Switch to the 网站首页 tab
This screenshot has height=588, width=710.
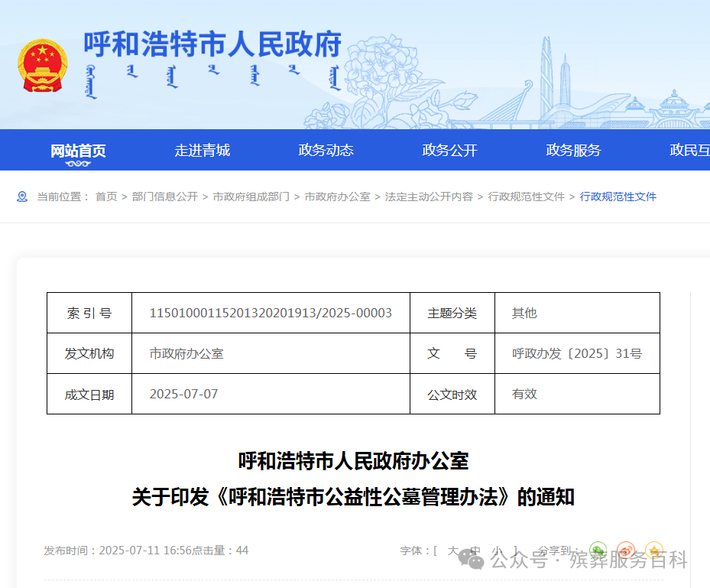pos(77,150)
